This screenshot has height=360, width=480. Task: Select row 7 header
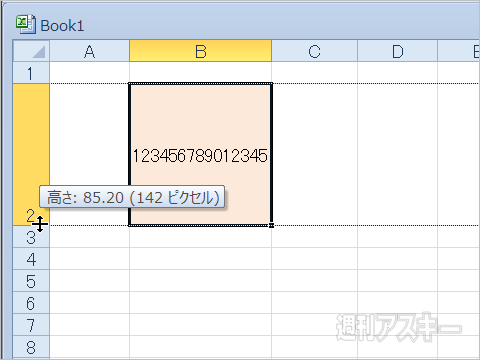pyautogui.click(x=31, y=325)
